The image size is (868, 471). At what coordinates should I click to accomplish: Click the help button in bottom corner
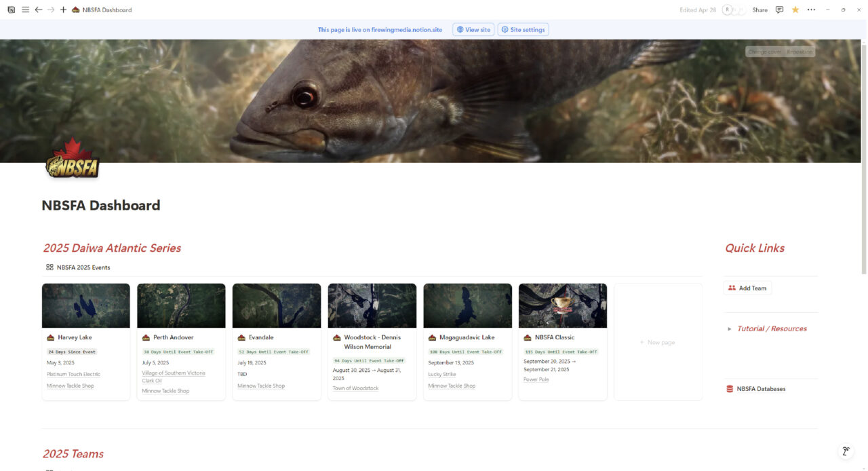click(846, 451)
